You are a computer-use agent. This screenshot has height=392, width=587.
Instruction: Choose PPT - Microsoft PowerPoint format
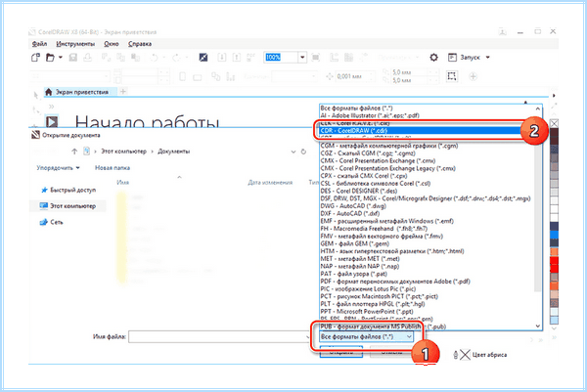367,311
